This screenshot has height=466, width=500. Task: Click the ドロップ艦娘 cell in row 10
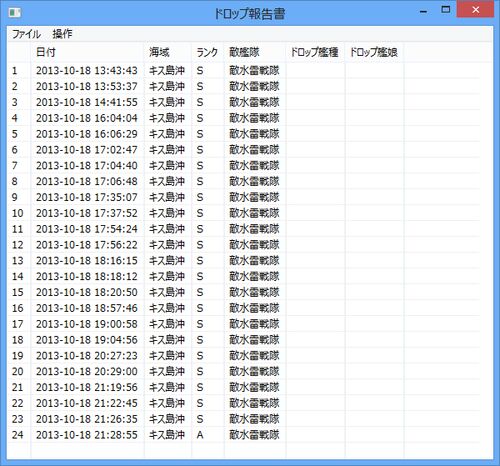click(x=375, y=213)
